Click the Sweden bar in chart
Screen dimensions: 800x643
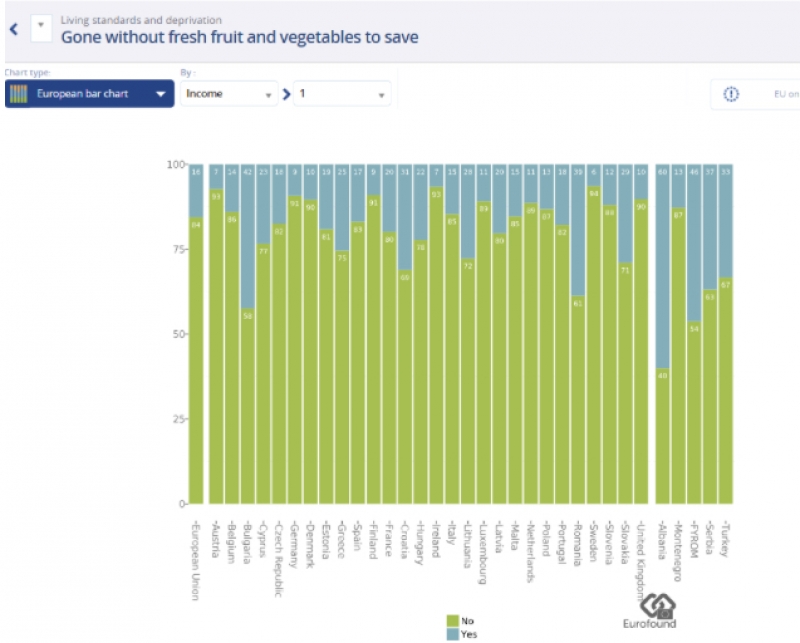point(593,334)
